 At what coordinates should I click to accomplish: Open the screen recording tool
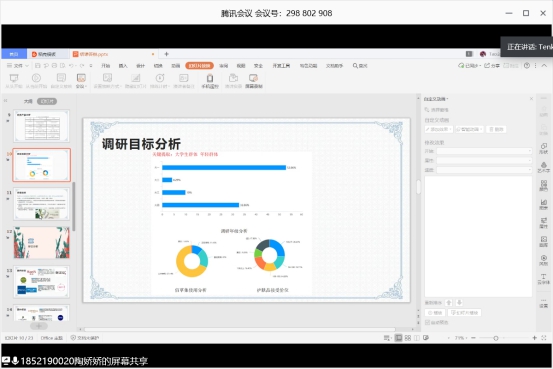pos(254,81)
